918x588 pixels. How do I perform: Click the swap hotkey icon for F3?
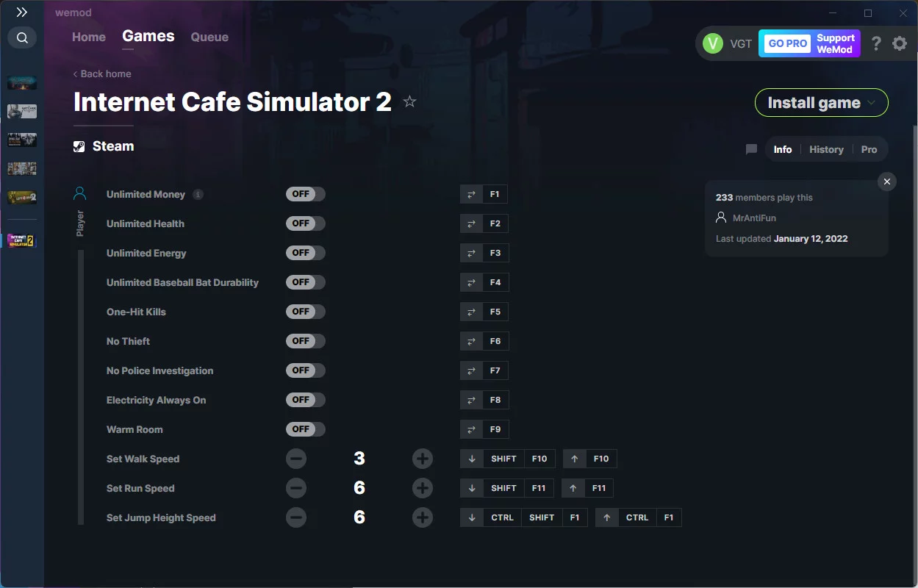coord(471,254)
